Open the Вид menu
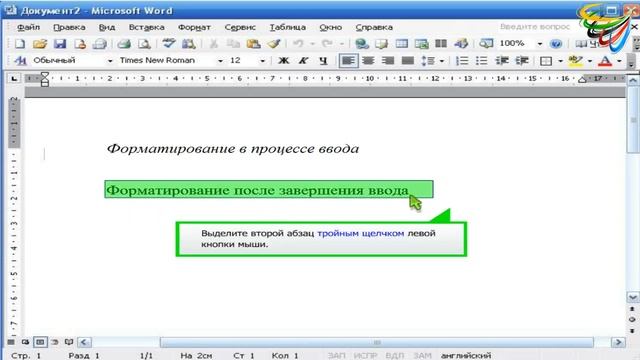This screenshot has height=360, width=640. coord(107,27)
